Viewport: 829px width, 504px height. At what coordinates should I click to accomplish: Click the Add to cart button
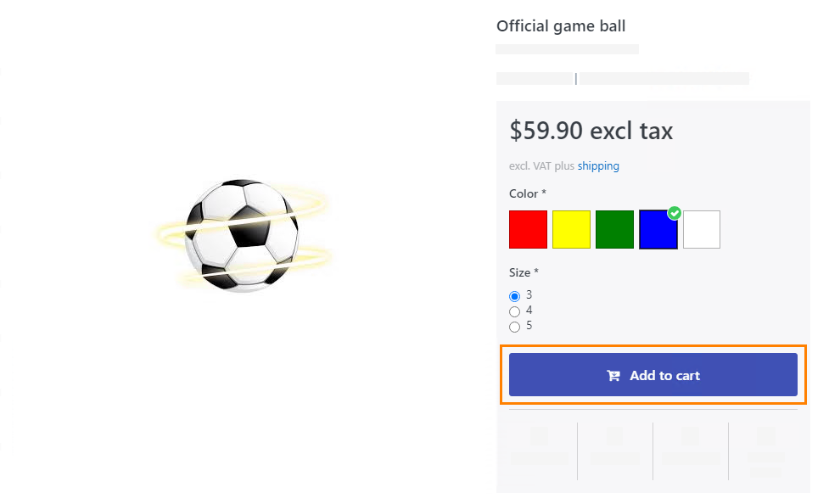pos(653,374)
